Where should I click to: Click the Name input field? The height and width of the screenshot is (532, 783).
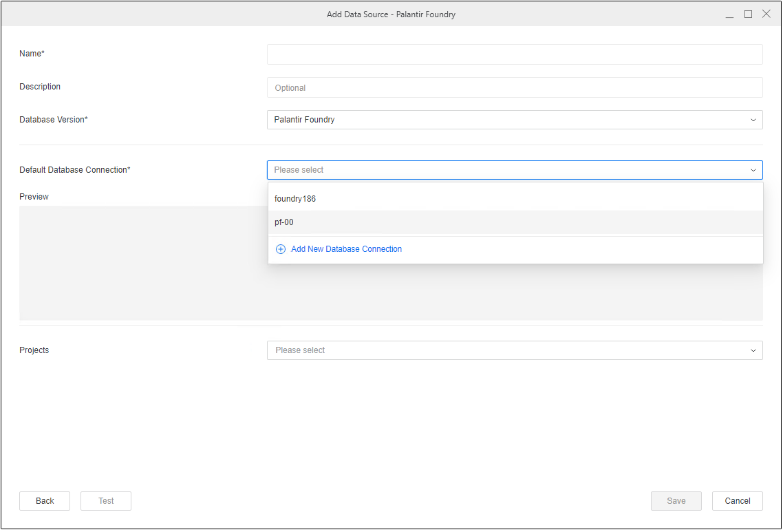[515, 54]
